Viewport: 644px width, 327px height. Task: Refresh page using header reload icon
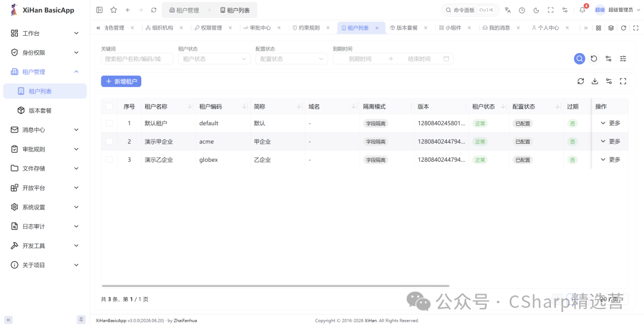pos(154,10)
